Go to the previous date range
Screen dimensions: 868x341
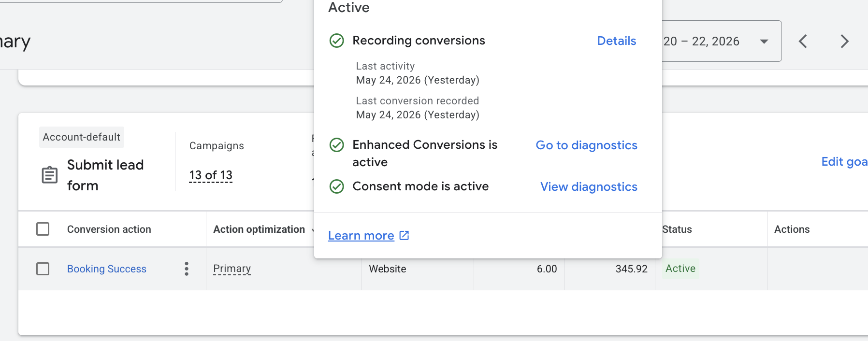pos(803,42)
